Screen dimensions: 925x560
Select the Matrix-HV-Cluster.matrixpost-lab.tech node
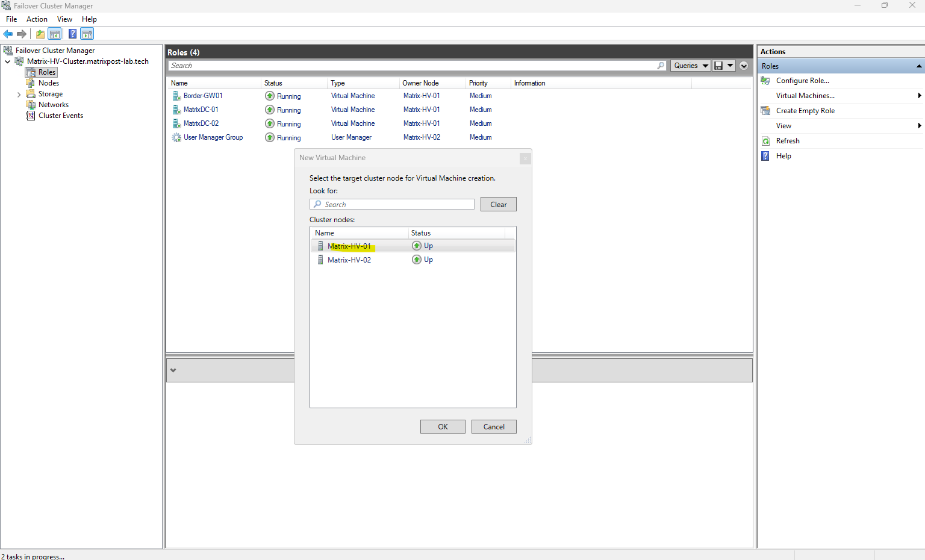tap(88, 61)
